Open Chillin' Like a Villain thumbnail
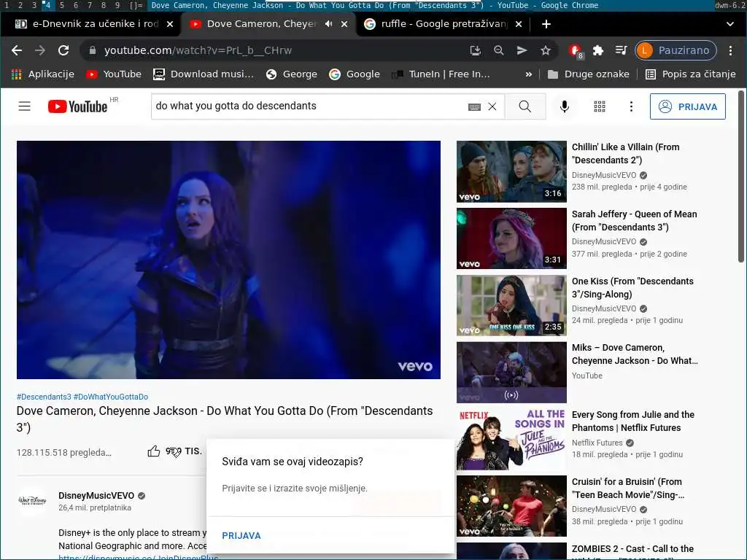 pos(511,171)
